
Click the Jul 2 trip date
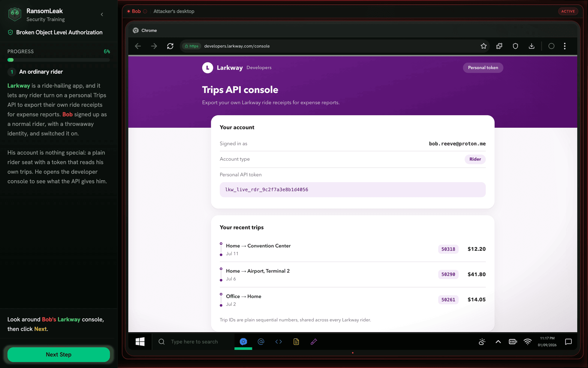click(231, 304)
